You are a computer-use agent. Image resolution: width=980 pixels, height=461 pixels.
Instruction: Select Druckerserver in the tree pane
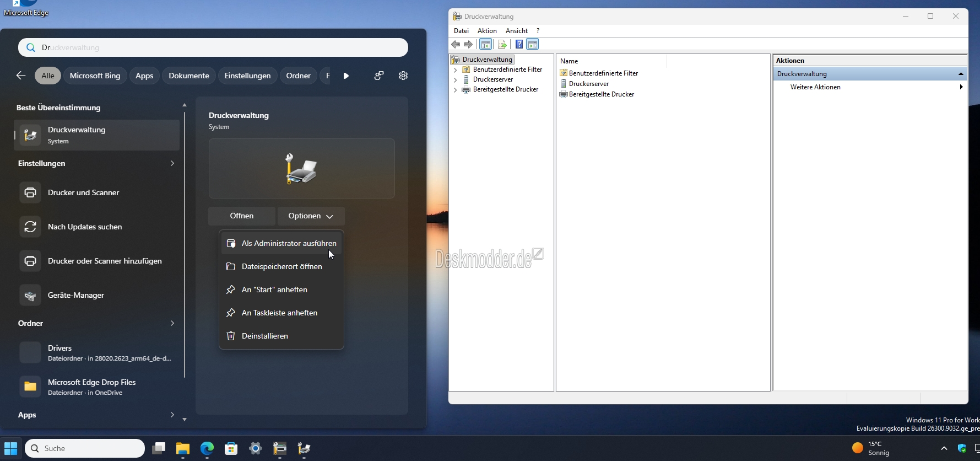pyautogui.click(x=493, y=79)
